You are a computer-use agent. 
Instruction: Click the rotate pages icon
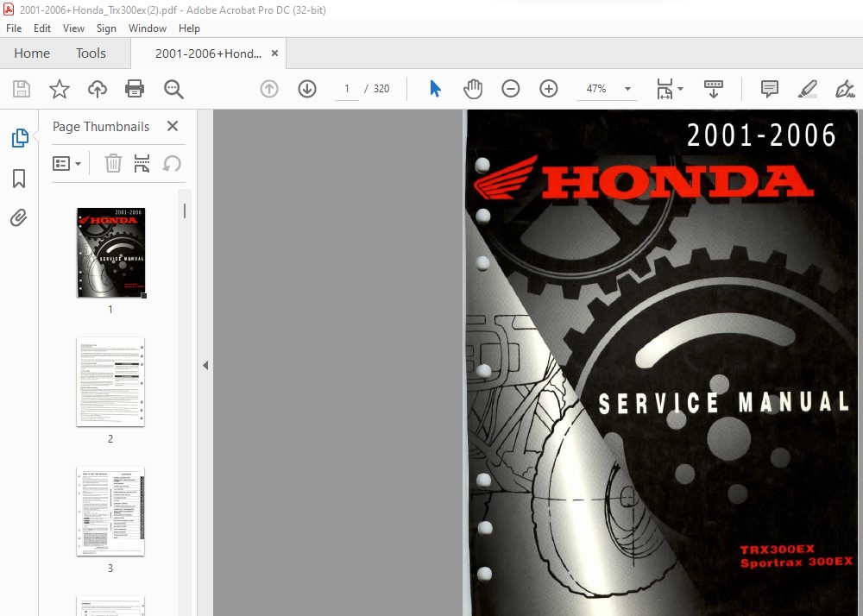(172, 163)
